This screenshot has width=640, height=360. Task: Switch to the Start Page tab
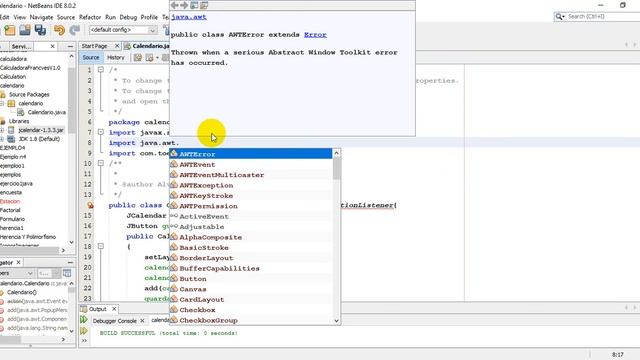point(94,46)
